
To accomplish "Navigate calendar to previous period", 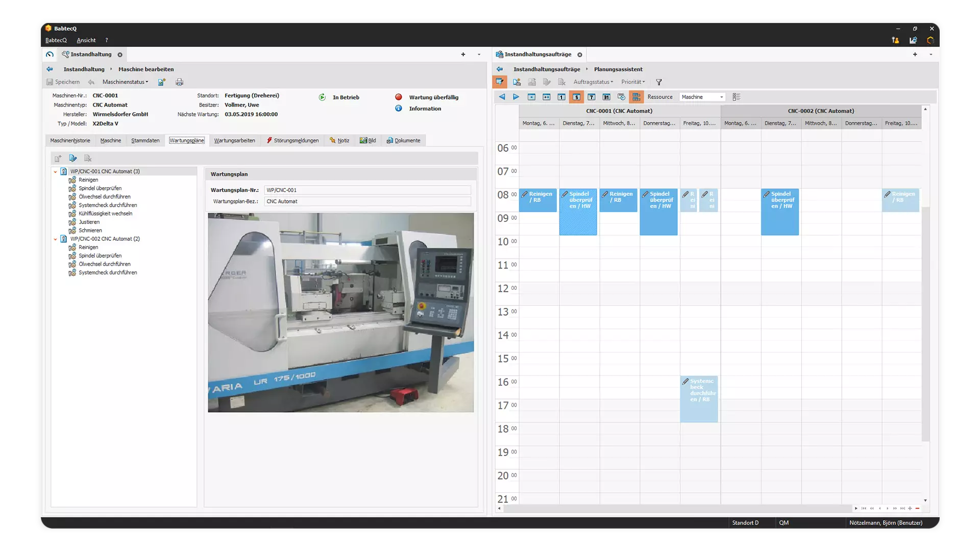I will (x=502, y=96).
